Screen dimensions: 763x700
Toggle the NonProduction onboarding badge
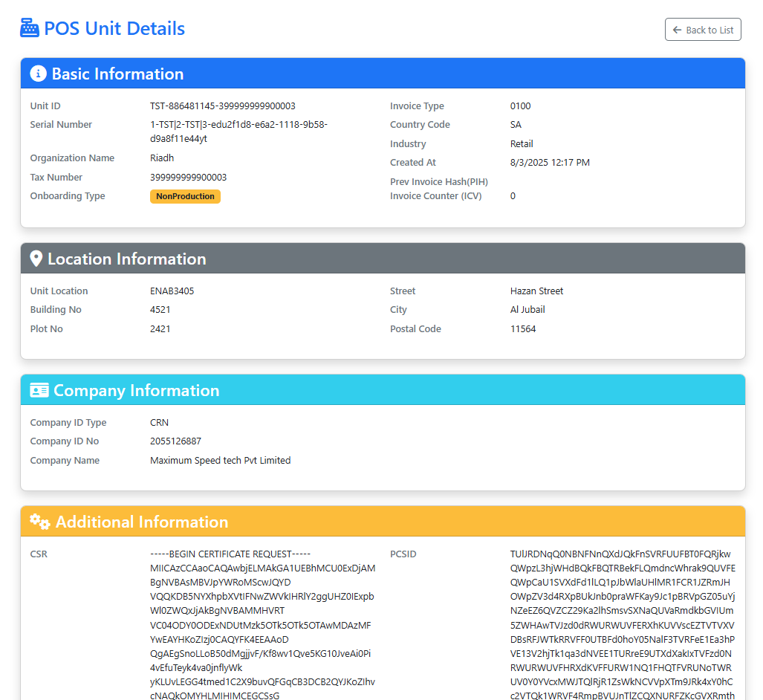(x=185, y=196)
